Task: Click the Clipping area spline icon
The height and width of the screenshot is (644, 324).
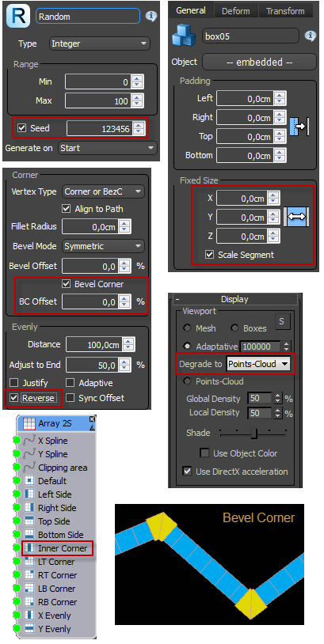Action: pyautogui.click(x=29, y=468)
